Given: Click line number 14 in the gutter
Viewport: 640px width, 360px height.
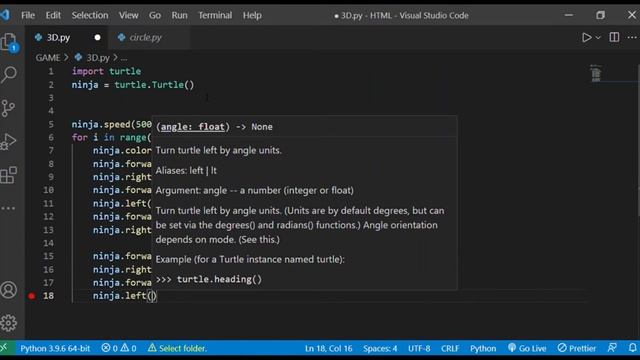Looking at the screenshot, I should (49, 243).
